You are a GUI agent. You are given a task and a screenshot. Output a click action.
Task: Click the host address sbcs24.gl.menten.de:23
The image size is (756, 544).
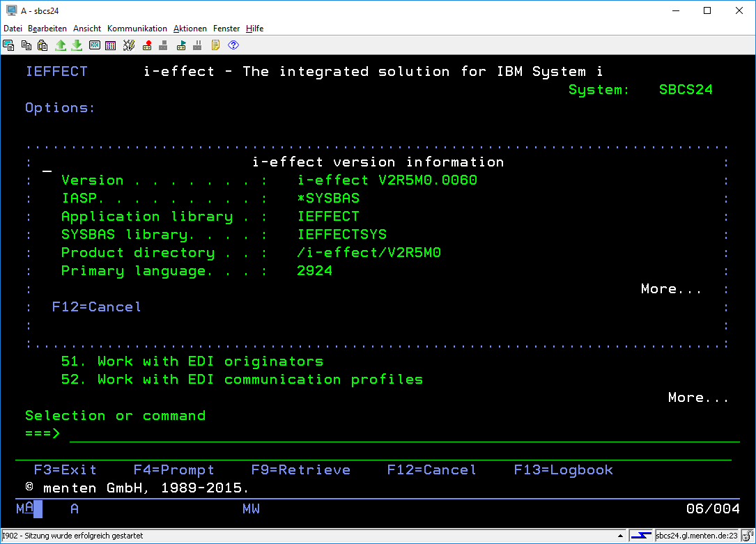[697, 536]
